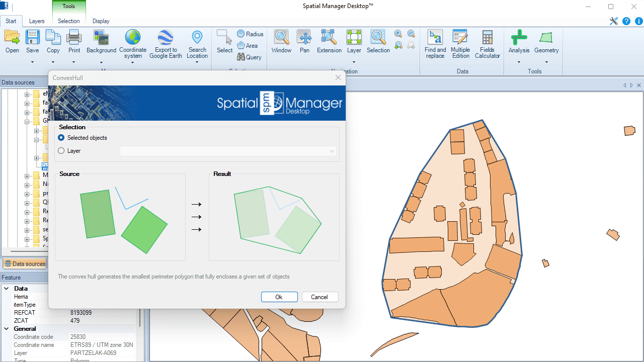Click the Coordinate code value 25830

[x=78, y=337]
